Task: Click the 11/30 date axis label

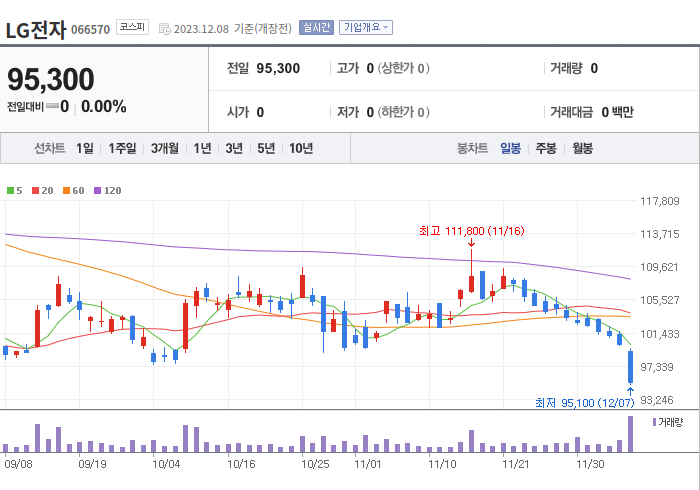Action: [590, 464]
